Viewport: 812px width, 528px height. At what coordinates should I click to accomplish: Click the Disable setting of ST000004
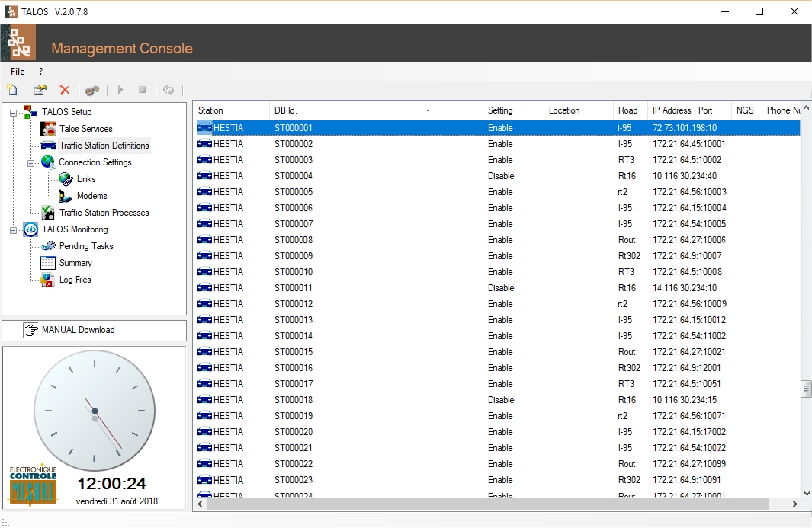(501, 176)
